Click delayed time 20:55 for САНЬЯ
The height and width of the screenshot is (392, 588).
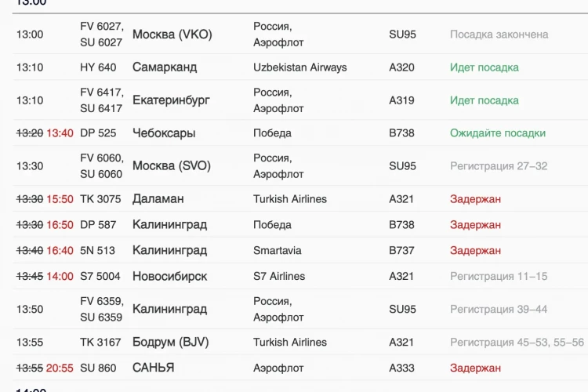point(60,368)
